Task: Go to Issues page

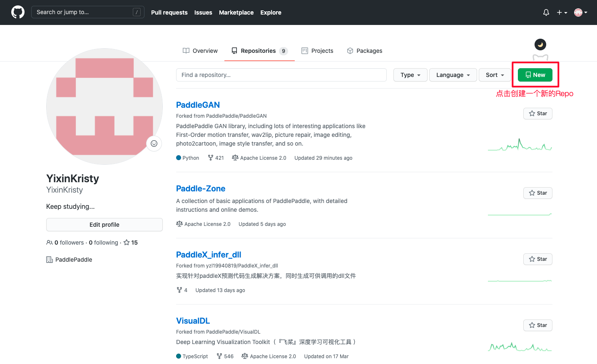Action: (x=203, y=12)
